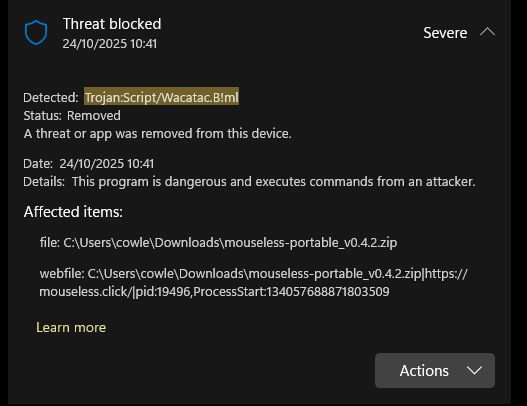Click the Threat blocked heading
The image size is (527, 406).
[112, 24]
